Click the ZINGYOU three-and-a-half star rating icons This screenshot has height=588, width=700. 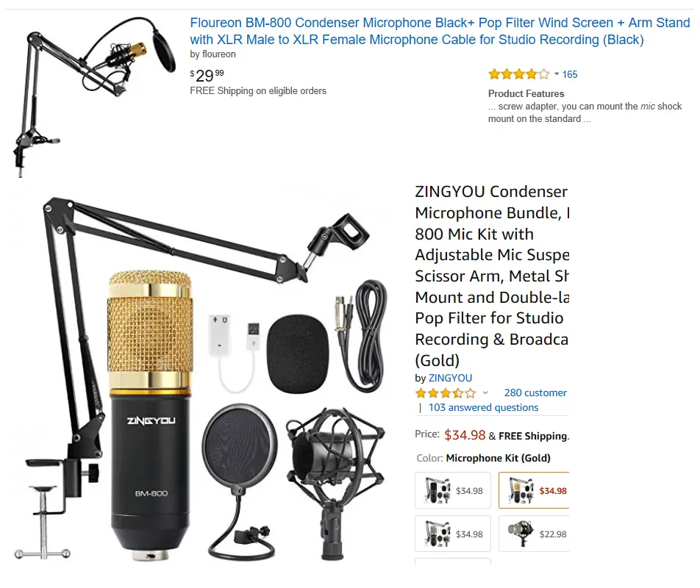click(445, 393)
